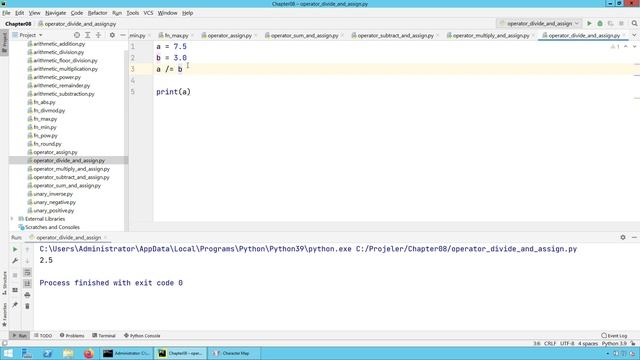Viewport: 640px width, 360px height.
Task: Open the File menu
Action: click(6, 13)
